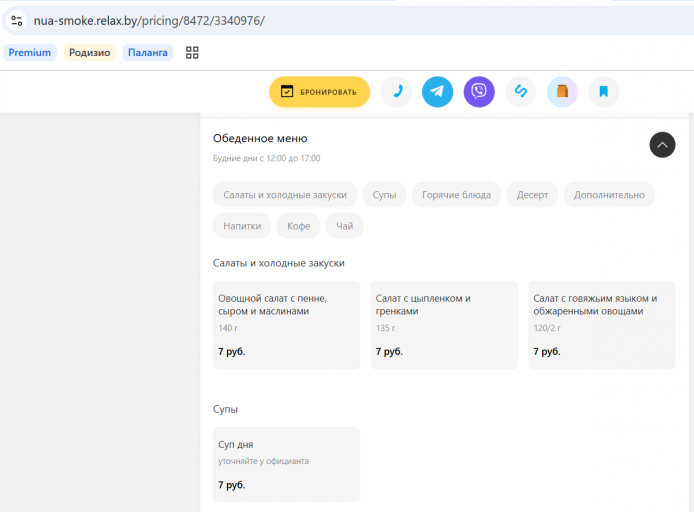Select the Кофе category chip
Image resolution: width=694 pixels, height=512 pixels.
tap(298, 226)
